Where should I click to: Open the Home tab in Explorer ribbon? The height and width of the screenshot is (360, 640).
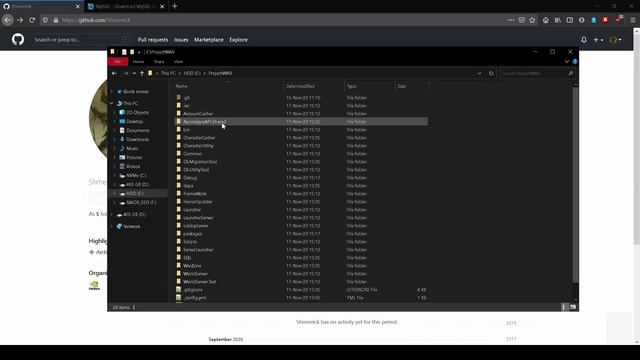[x=138, y=62]
